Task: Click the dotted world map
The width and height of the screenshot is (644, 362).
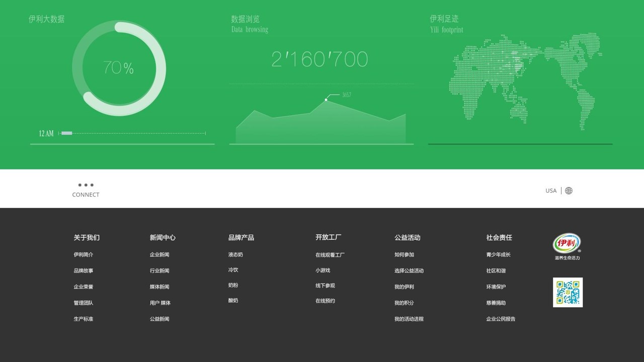Action: [525, 81]
